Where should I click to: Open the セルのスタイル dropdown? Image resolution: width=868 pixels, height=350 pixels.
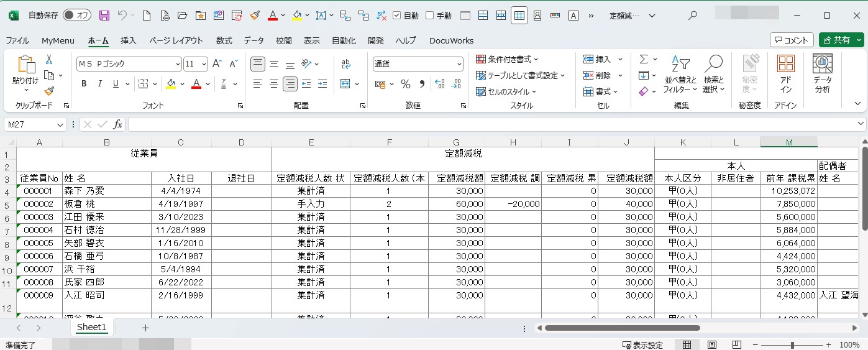tap(506, 91)
